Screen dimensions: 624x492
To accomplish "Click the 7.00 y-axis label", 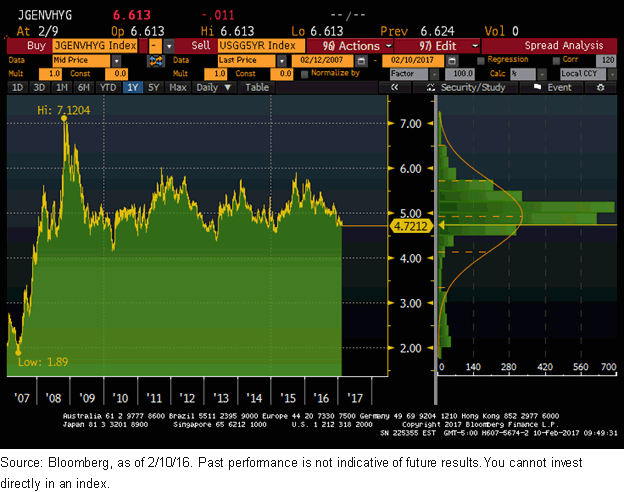I will tap(410, 124).
